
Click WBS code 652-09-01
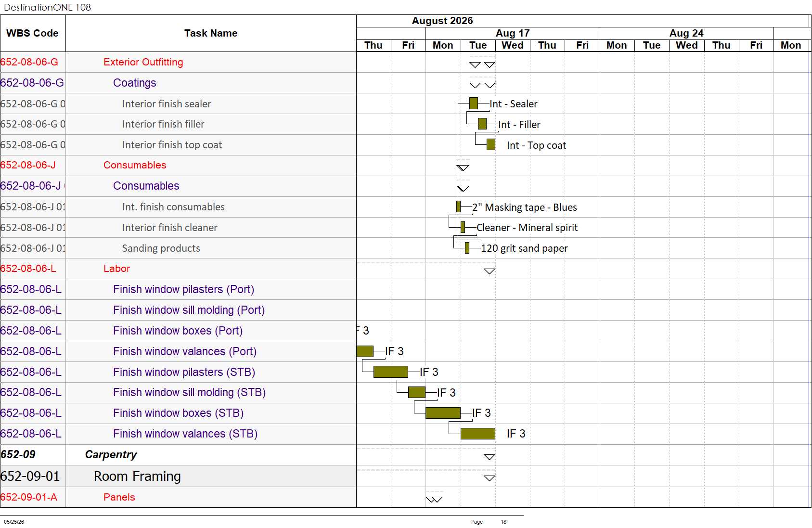tap(30, 476)
